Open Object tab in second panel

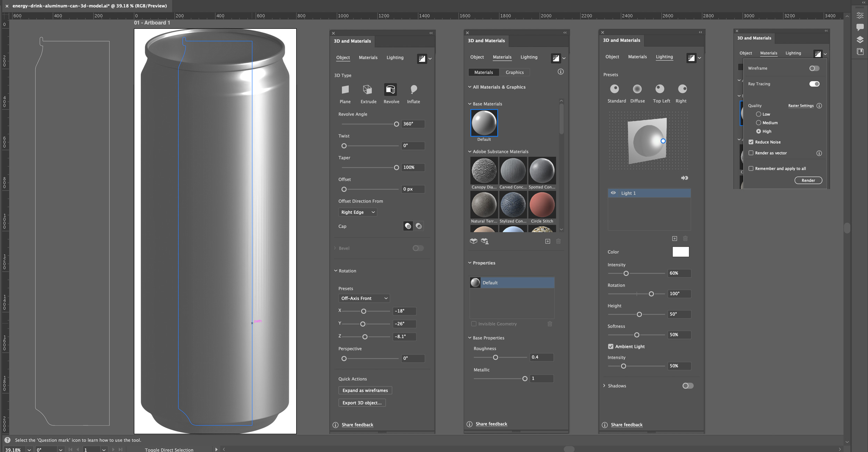point(477,57)
